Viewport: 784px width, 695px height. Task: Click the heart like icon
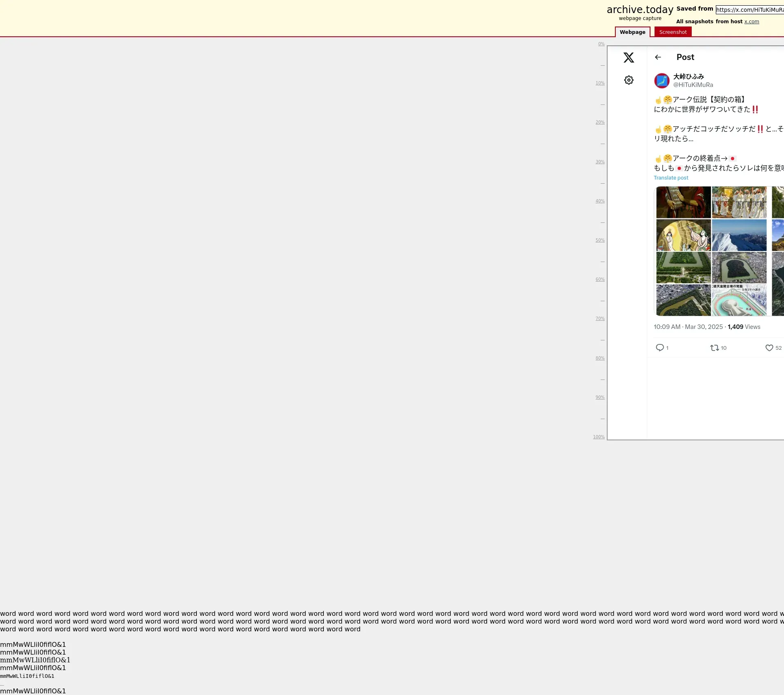(769, 348)
